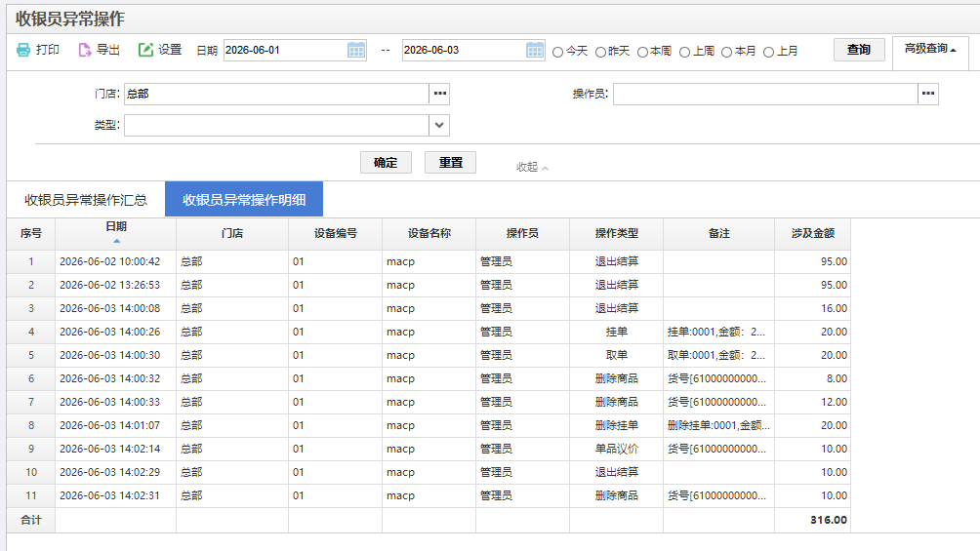Click the 删除挂单 operation type cell
This screenshot has height=551, width=980.
[616, 425]
